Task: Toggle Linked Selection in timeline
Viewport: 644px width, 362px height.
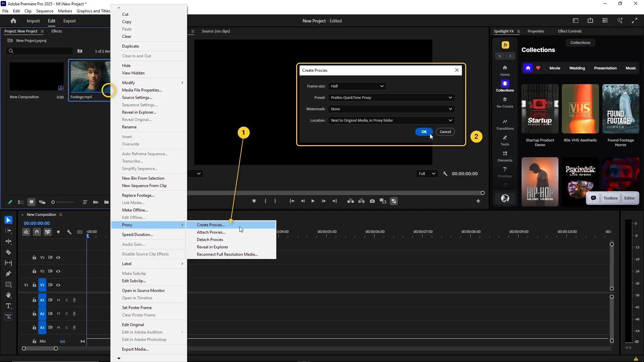Action: (x=48, y=232)
